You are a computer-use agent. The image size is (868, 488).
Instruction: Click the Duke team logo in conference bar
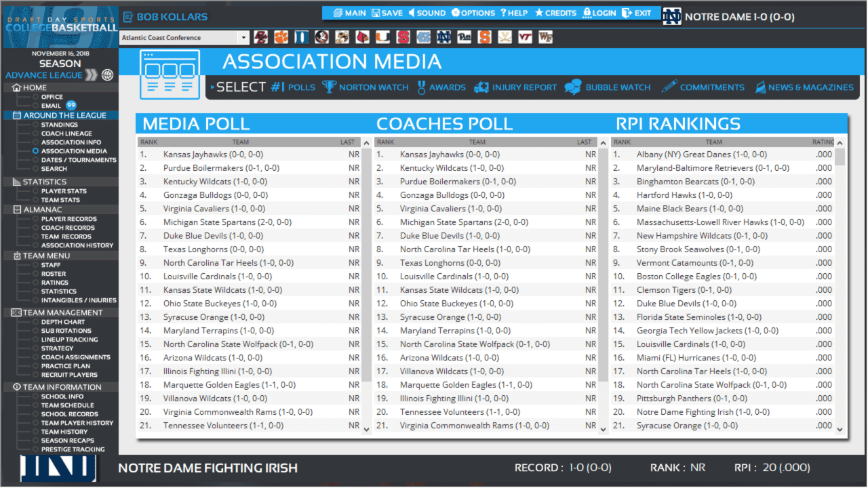pyautogui.click(x=302, y=38)
